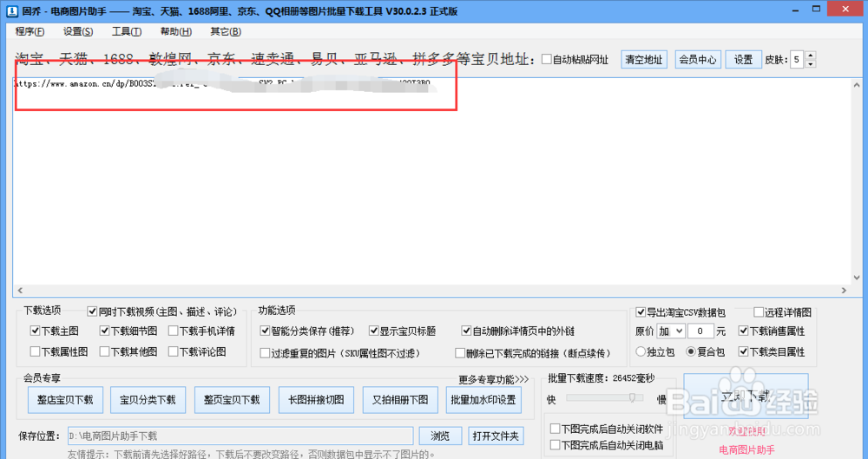Click 整店宝贝下载 button
This screenshot has height=459, width=868.
click(x=65, y=400)
